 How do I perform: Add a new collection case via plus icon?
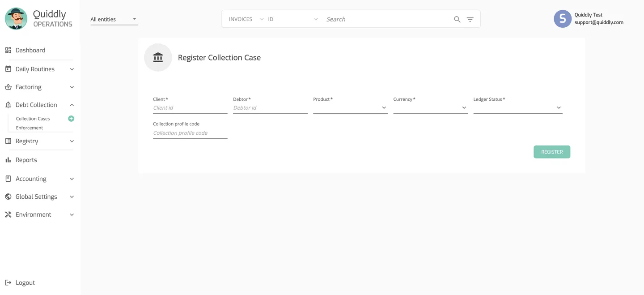tap(71, 119)
